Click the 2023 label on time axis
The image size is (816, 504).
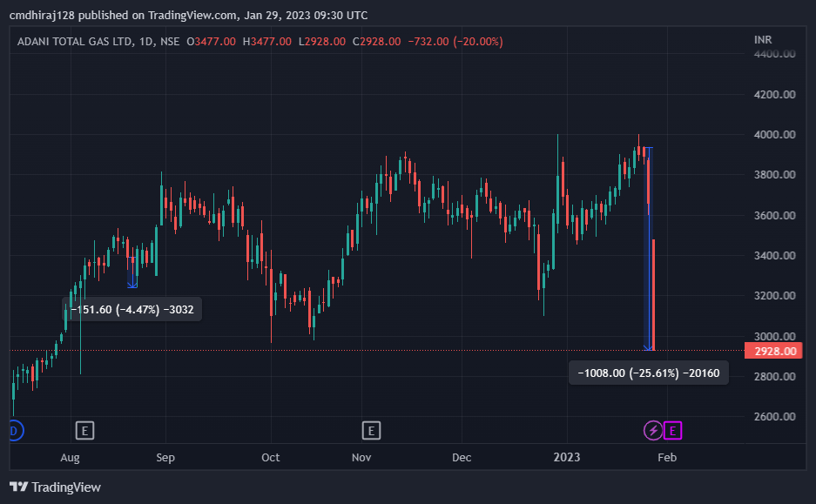567,457
